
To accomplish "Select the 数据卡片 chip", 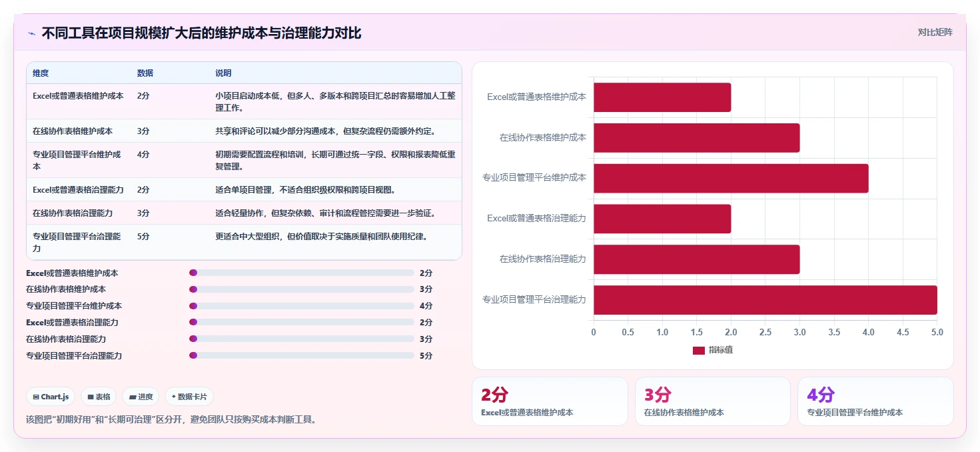I will tap(189, 397).
